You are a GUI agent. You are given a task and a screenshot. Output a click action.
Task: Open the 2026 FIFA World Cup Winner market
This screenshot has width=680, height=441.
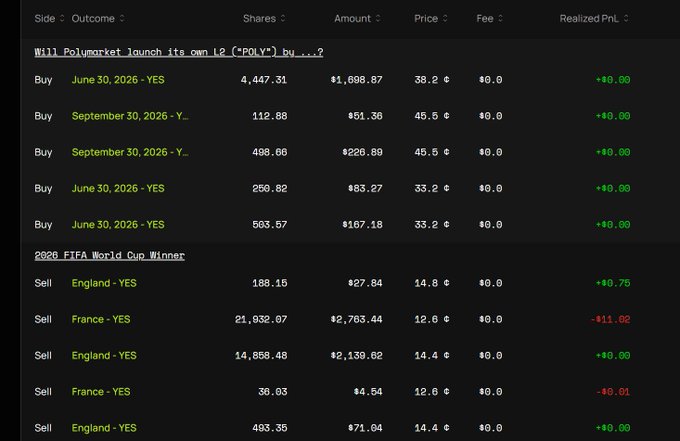(x=109, y=255)
